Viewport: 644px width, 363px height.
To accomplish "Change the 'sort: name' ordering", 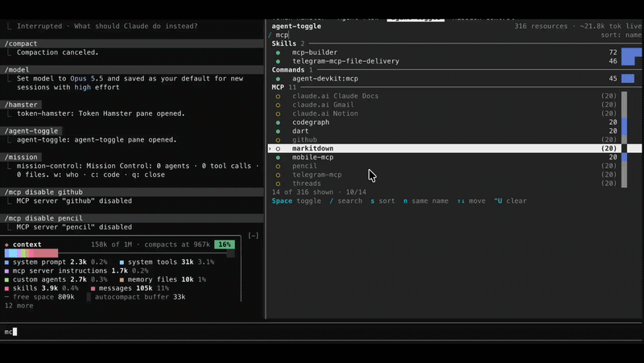I will click(x=621, y=35).
